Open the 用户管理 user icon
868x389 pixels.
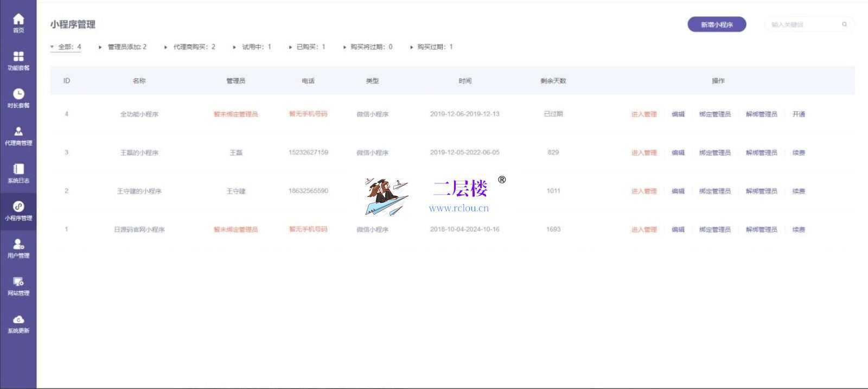18,244
